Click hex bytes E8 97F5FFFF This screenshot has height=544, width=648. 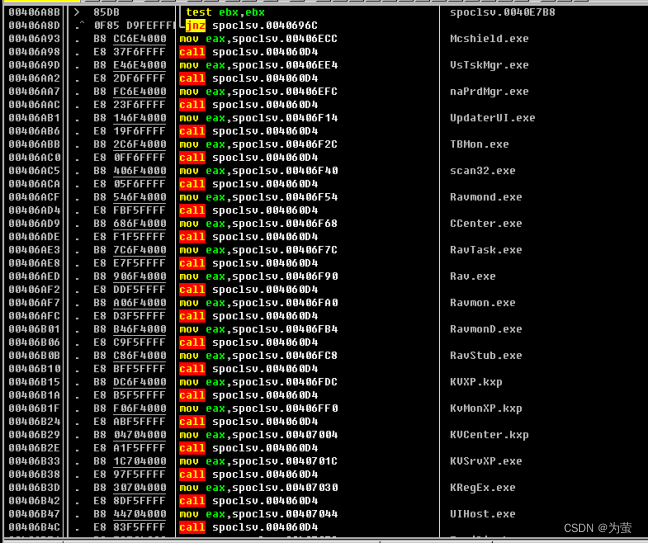[130, 475]
